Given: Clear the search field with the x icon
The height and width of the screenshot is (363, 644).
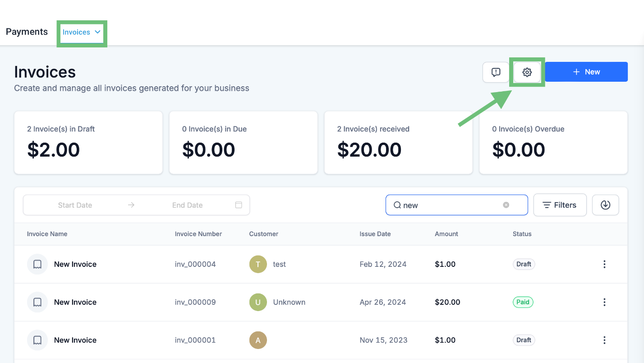Looking at the screenshot, I should (x=506, y=205).
